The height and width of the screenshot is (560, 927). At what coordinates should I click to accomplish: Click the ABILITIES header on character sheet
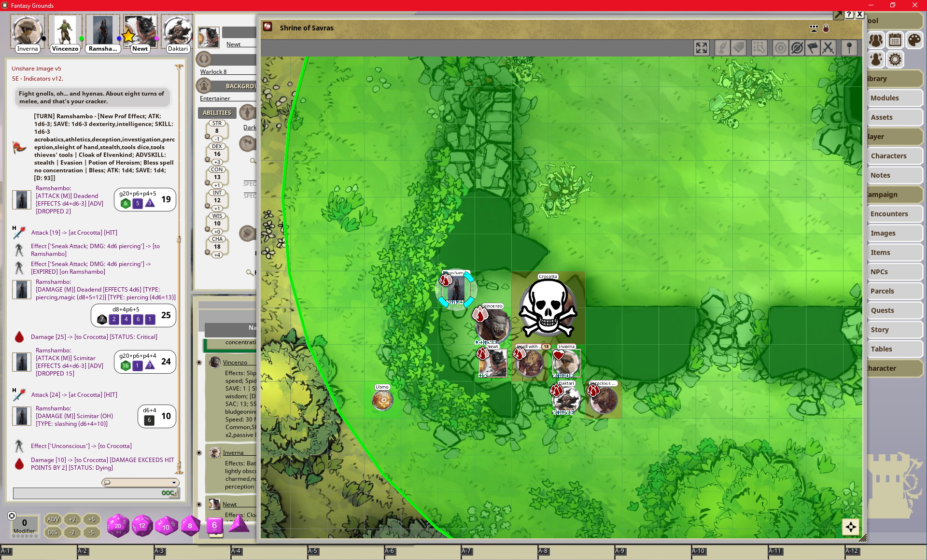point(217,113)
